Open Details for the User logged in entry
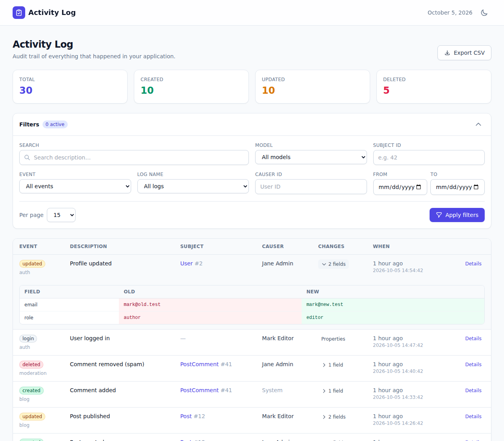This screenshot has width=504, height=441. tap(473, 339)
